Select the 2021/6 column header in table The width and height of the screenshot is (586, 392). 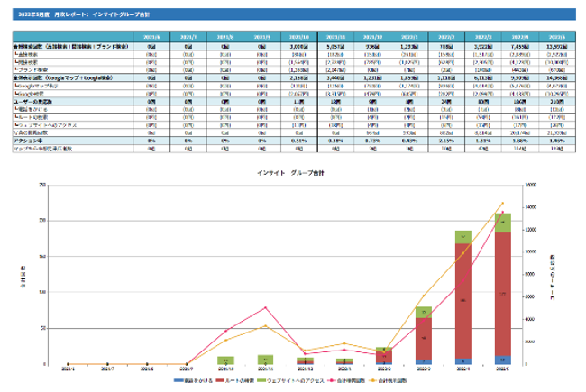151,37
